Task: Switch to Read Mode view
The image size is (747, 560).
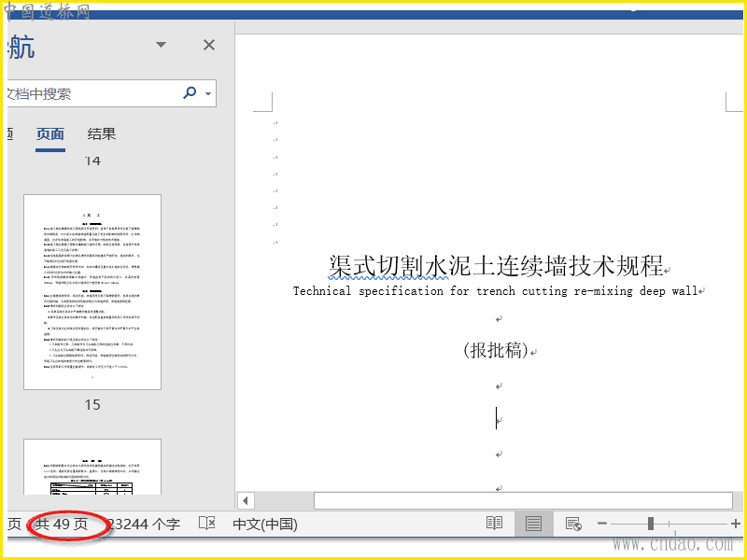Action: 494,524
